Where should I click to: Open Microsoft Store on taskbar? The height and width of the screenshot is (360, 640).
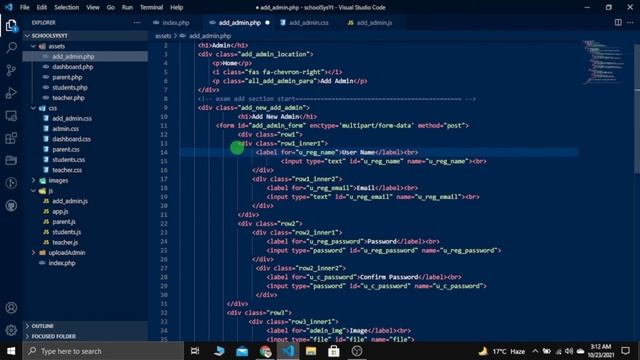334,351
